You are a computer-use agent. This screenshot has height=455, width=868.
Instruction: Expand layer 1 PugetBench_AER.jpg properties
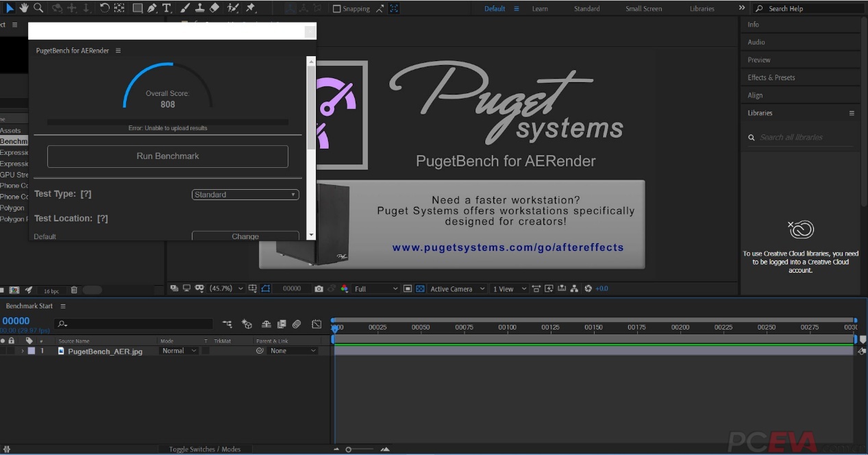pos(23,351)
